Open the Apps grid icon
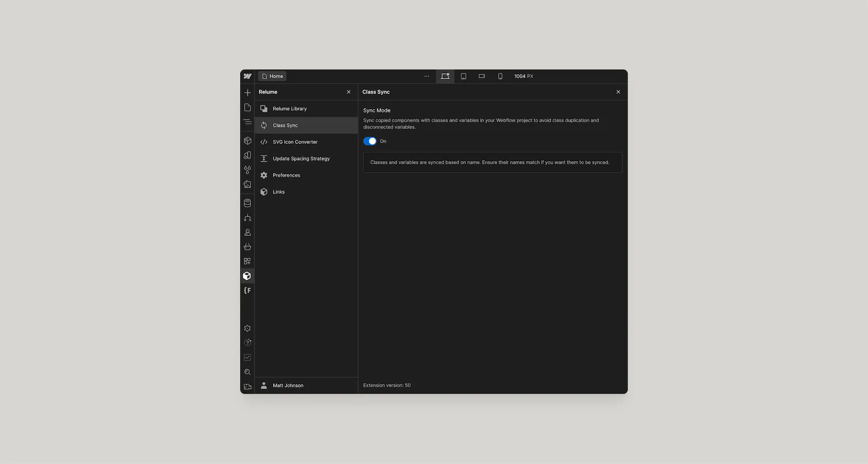868x464 pixels. [x=247, y=261]
